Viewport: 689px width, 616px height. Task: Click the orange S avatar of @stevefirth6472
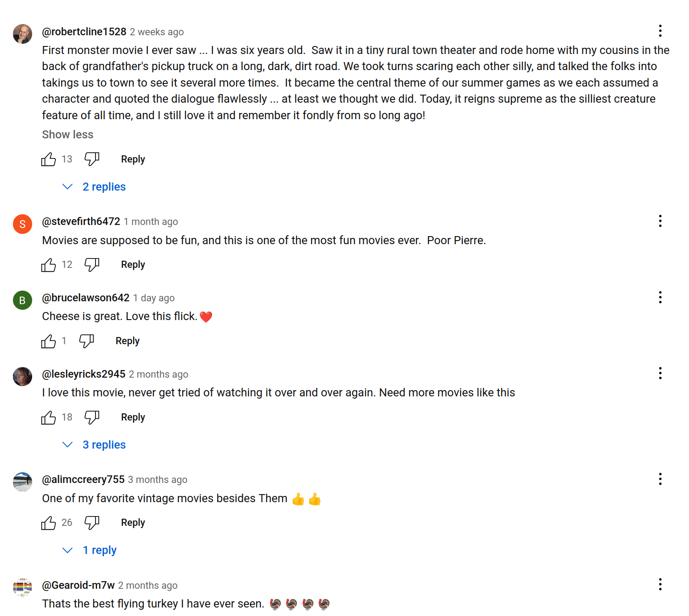point(22,224)
